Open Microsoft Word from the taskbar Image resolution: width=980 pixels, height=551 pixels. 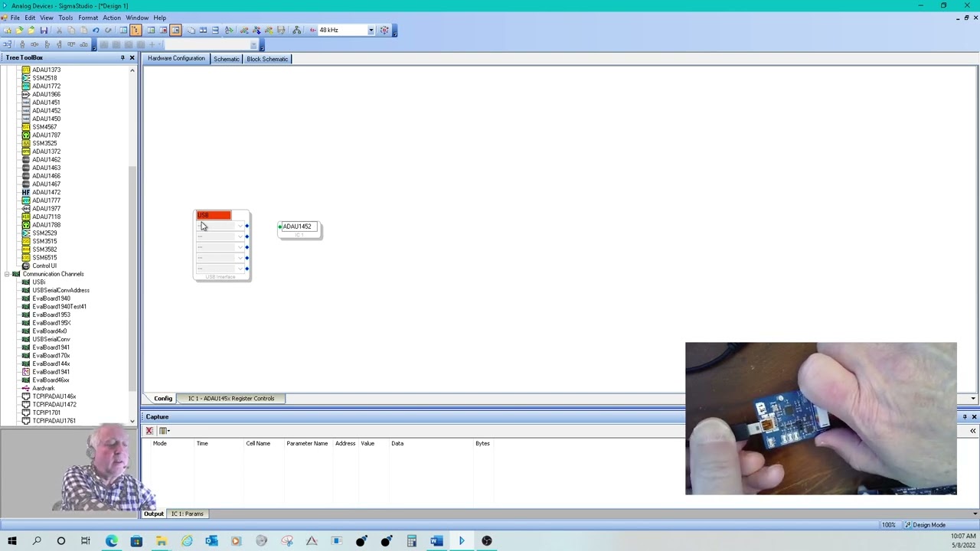click(436, 541)
